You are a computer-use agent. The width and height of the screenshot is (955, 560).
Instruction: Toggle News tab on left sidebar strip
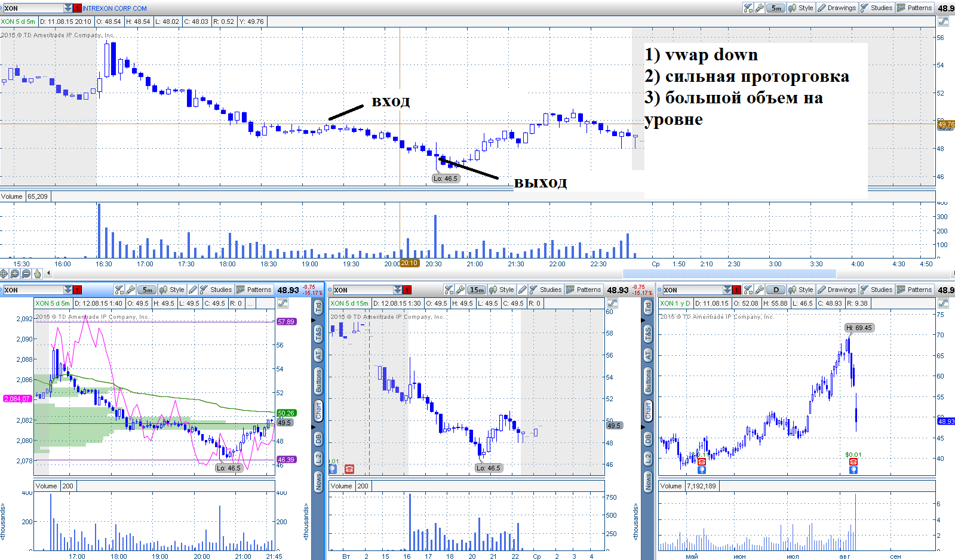click(x=318, y=481)
